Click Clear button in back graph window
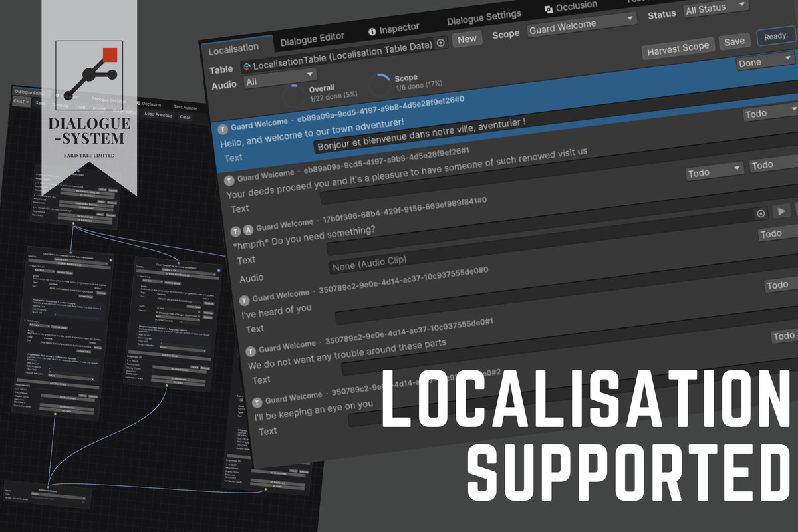798x532 pixels. 185,117
